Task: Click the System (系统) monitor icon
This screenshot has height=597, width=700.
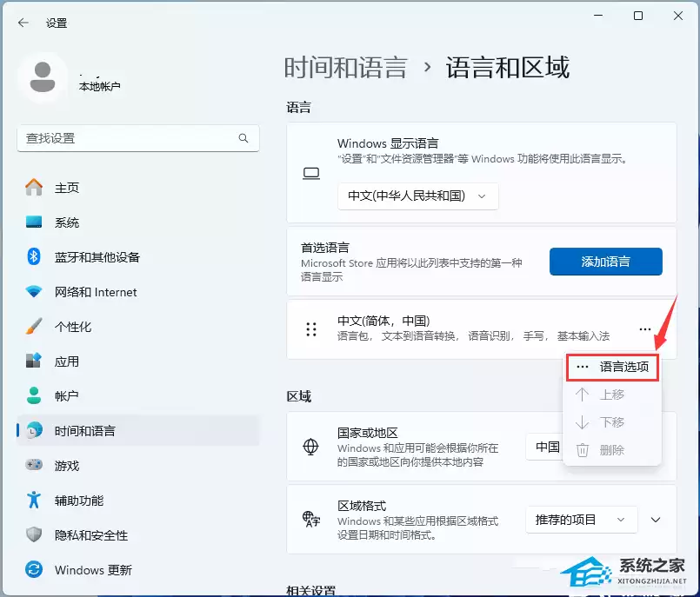Action: coord(34,222)
